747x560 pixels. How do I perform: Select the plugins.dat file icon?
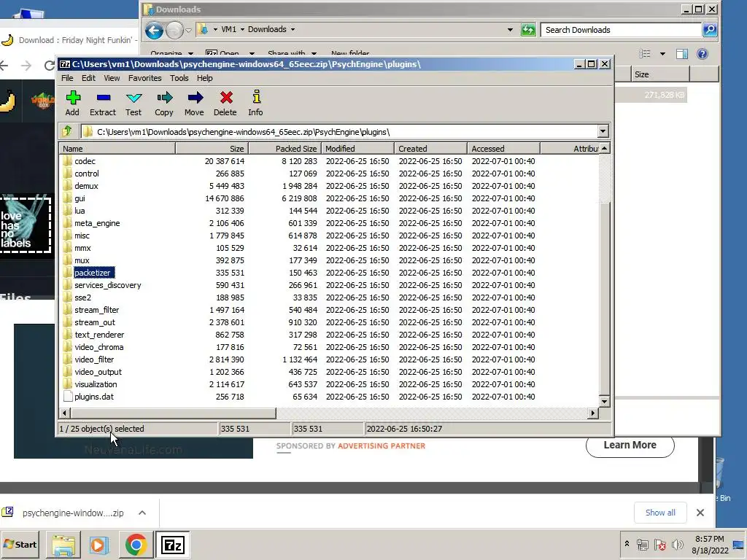coord(68,396)
